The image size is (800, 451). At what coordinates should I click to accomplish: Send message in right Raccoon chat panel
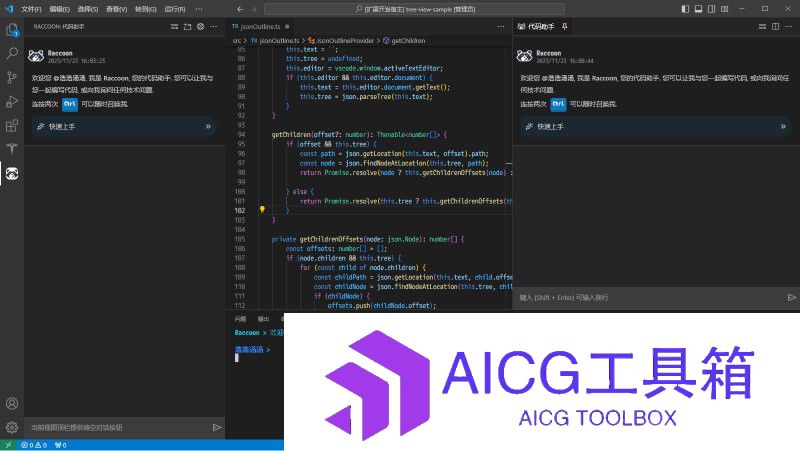[x=791, y=297]
